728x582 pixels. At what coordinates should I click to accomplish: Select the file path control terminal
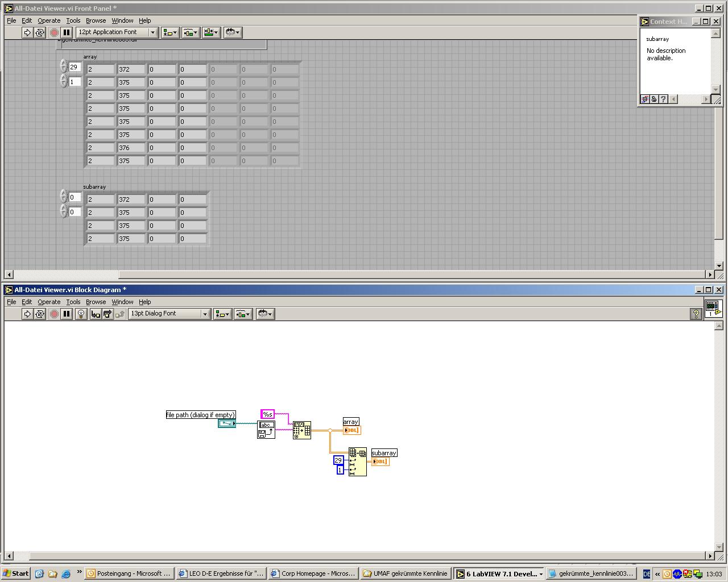click(227, 423)
